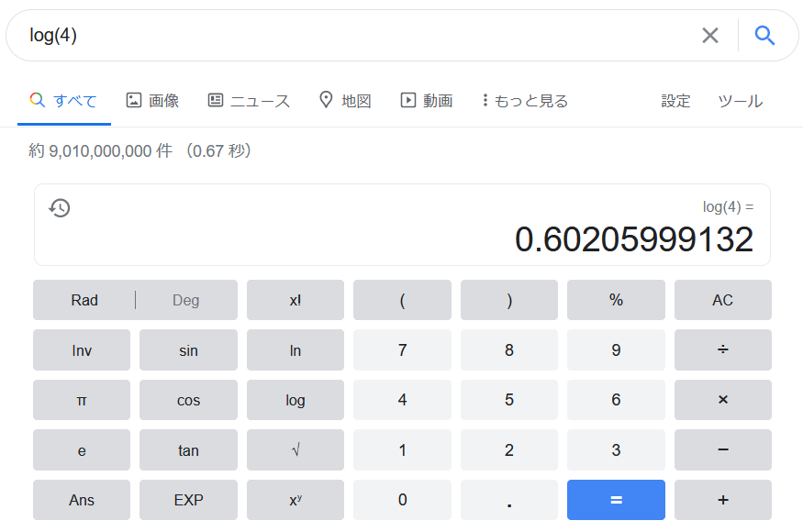Click the 約 9,010,000,000 件 result count
Screen dimensions: 803x532
point(101,151)
